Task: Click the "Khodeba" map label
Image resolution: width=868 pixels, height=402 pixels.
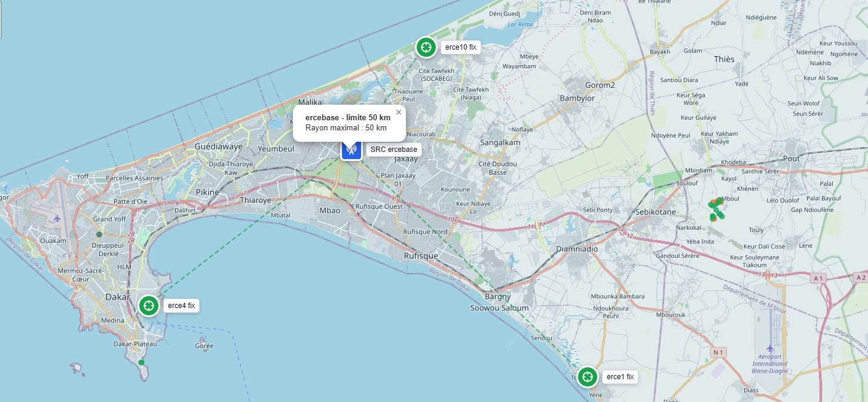Action: pyautogui.click(x=733, y=163)
